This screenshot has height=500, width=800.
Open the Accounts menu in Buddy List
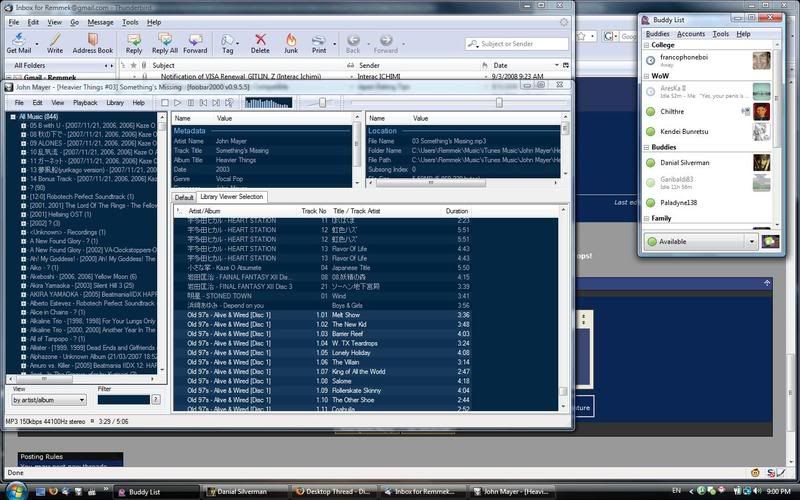pyautogui.click(x=691, y=34)
